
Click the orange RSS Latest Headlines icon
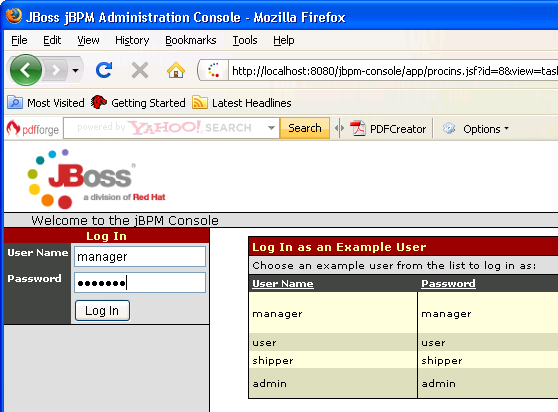(x=200, y=102)
